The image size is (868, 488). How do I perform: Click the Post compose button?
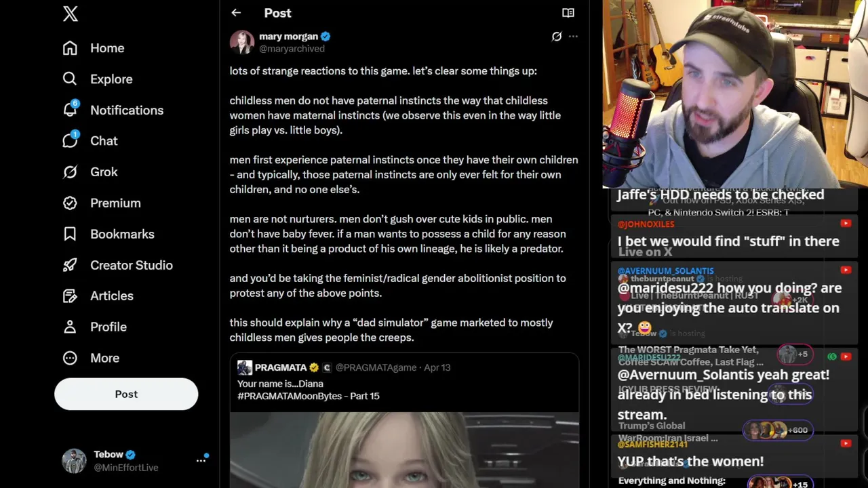pyautogui.click(x=126, y=394)
